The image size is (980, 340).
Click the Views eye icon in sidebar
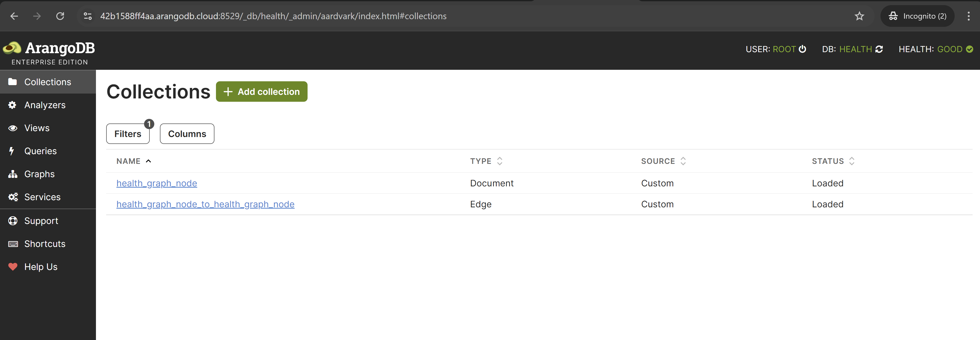[13, 128]
